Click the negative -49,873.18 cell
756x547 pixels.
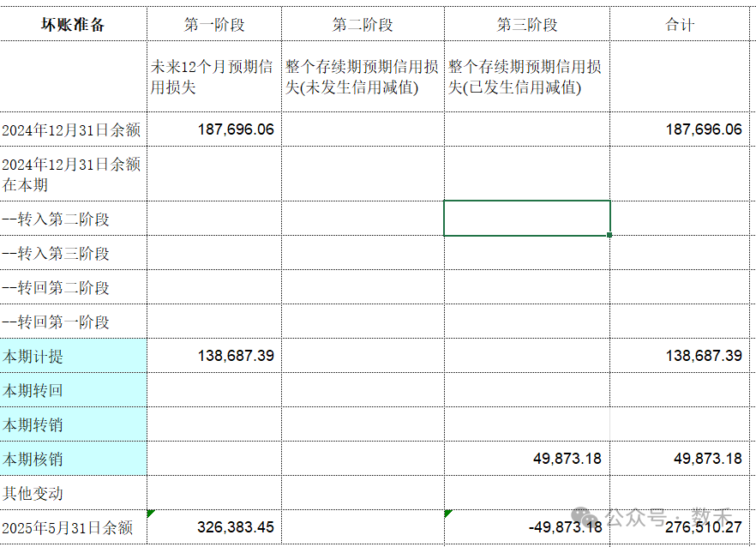pyautogui.click(x=527, y=526)
